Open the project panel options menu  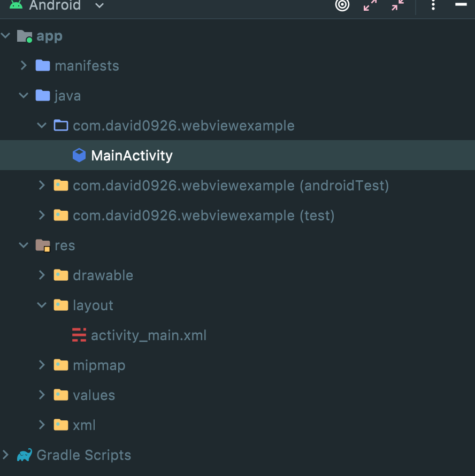[433, 5]
